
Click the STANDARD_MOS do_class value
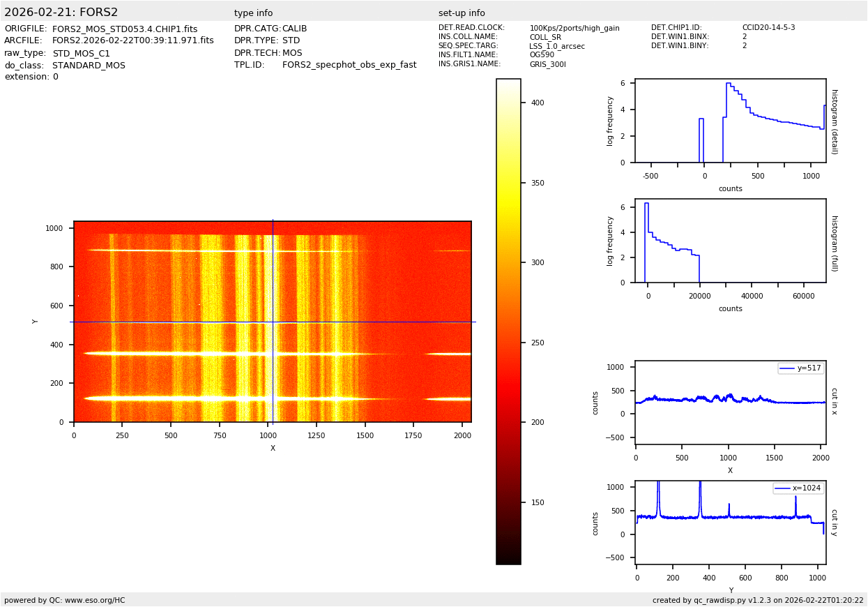tap(89, 66)
